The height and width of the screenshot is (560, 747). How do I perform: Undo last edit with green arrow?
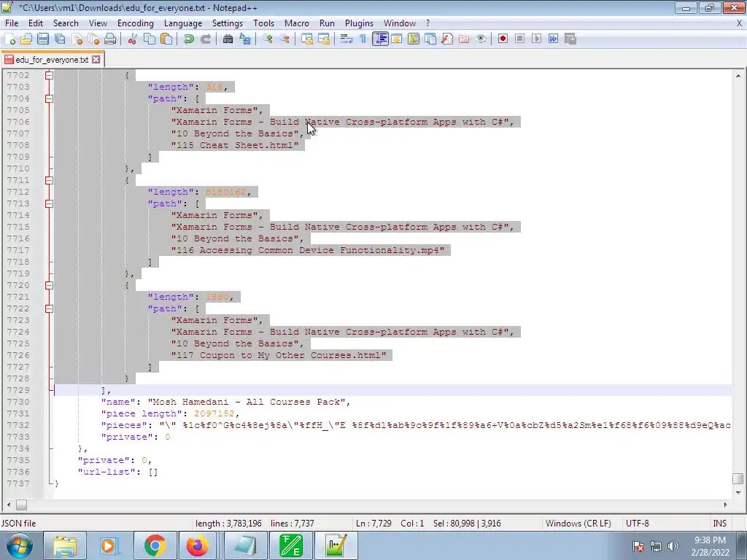click(189, 39)
